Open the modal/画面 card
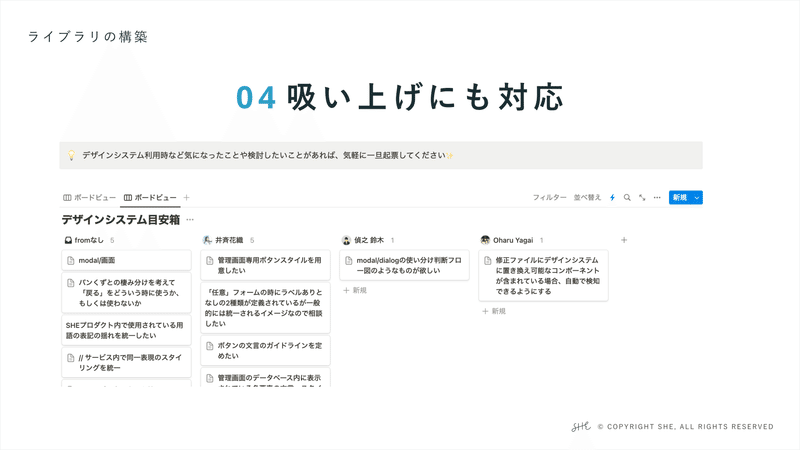Screen dimensions: 800x450 pyautogui.click(x=127, y=260)
